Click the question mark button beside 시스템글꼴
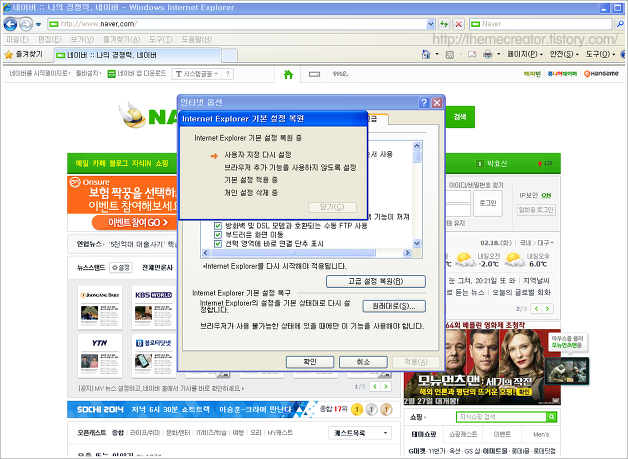Viewport: 628px width, 459px height. (x=227, y=74)
